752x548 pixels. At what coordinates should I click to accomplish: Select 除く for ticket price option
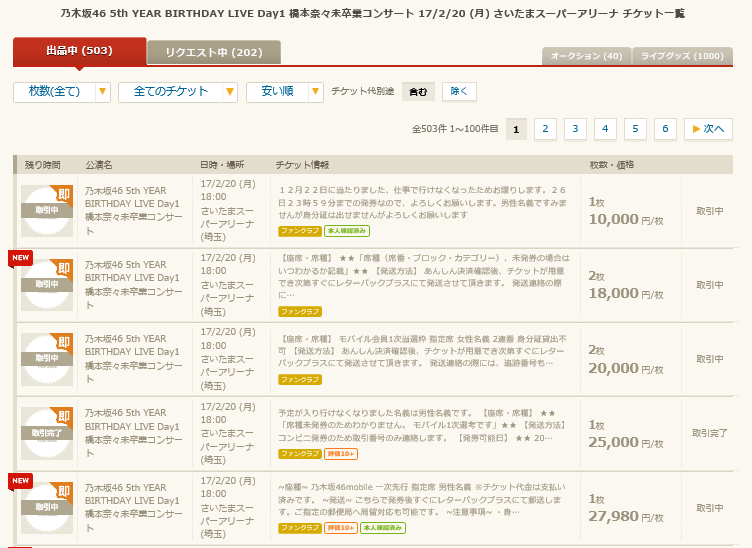459,92
